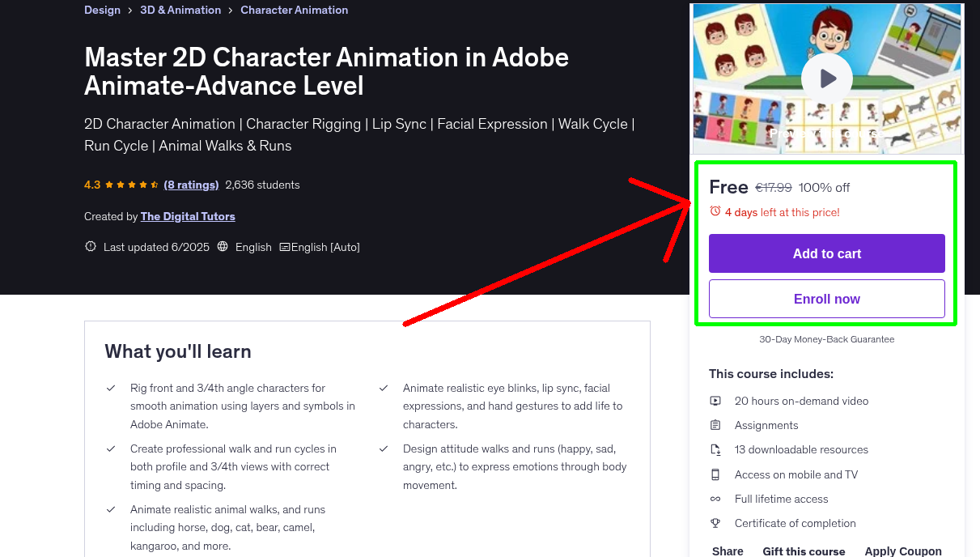Screen dimensions: 980x557
Task: Play the course preview video
Action: point(826,79)
